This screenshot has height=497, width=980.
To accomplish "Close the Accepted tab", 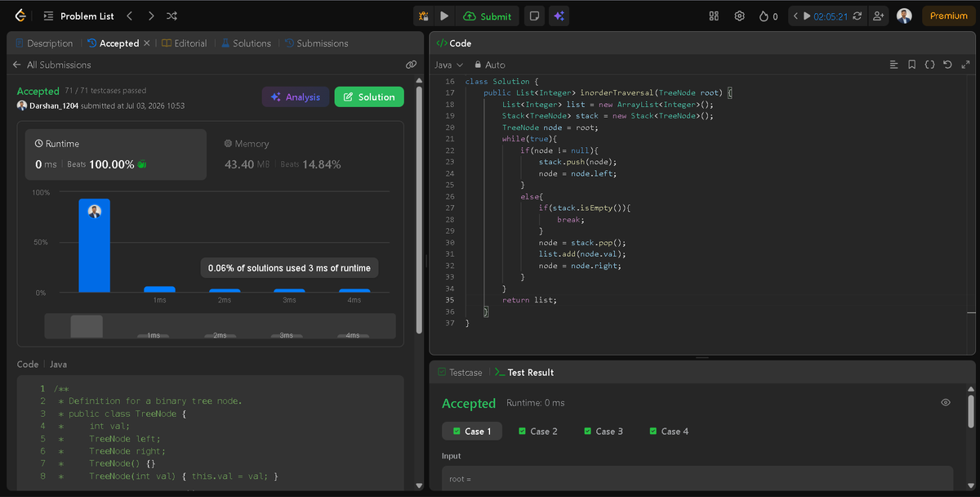I will 147,43.
